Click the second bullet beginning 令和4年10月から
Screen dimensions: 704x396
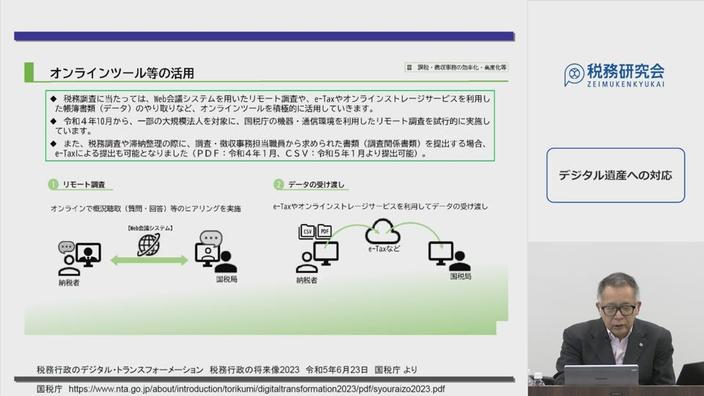[x=270, y=126]
